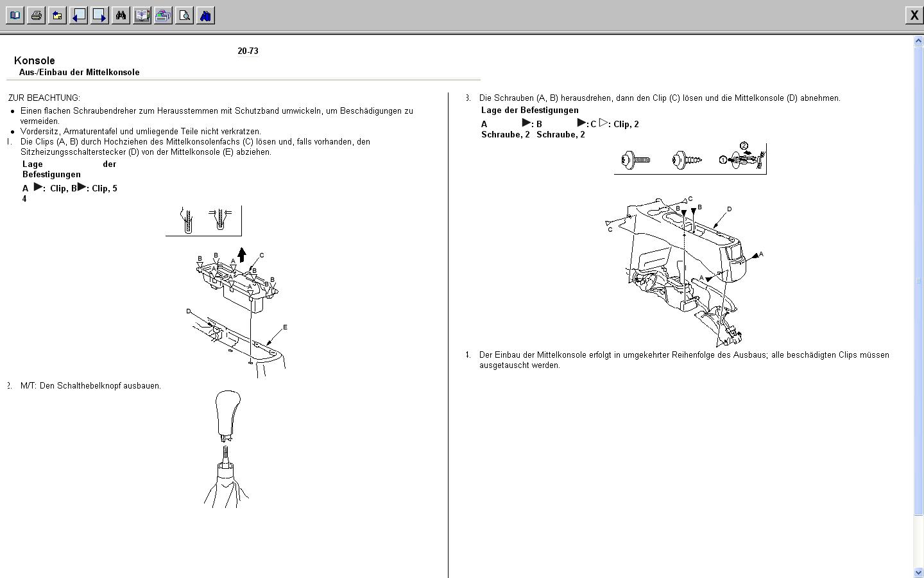The width and height of the screenshot is (924, 578).
Task: Click the scrollbar up arrow
Action: pyautogui.click(x=918, y=41)
